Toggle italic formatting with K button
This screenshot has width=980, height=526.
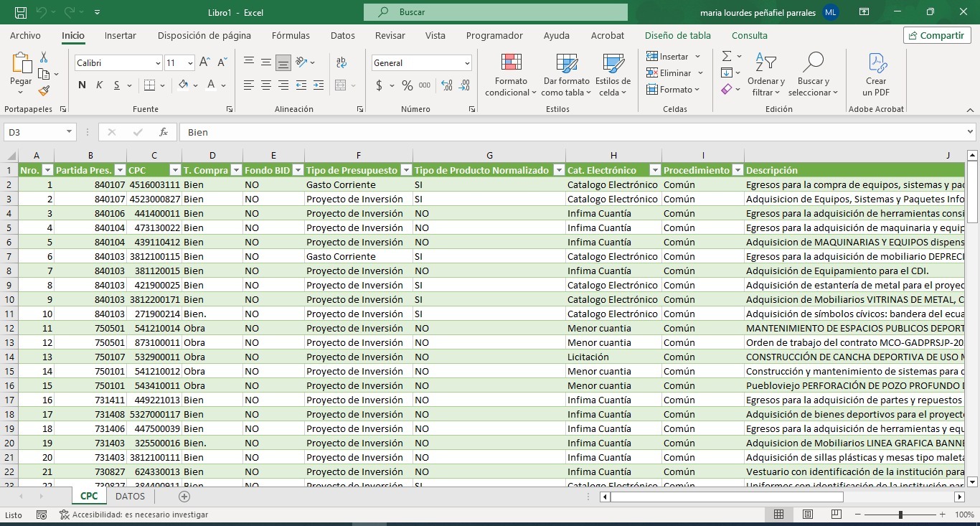pos(99,85)
